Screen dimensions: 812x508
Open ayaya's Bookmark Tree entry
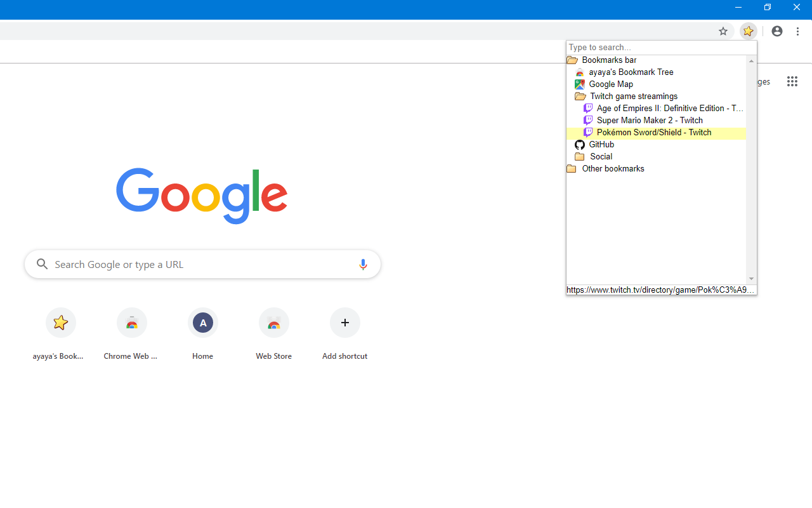coord(631,72)
